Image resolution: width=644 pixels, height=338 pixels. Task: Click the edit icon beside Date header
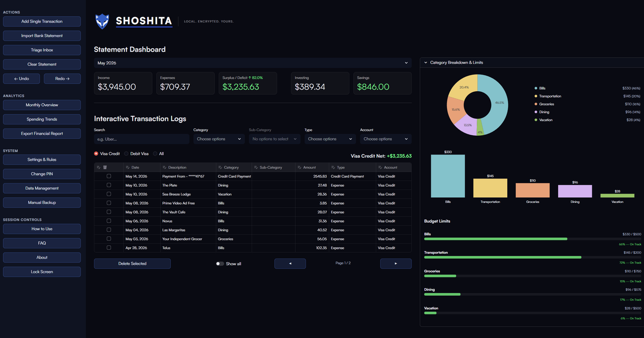pos(128,167)
